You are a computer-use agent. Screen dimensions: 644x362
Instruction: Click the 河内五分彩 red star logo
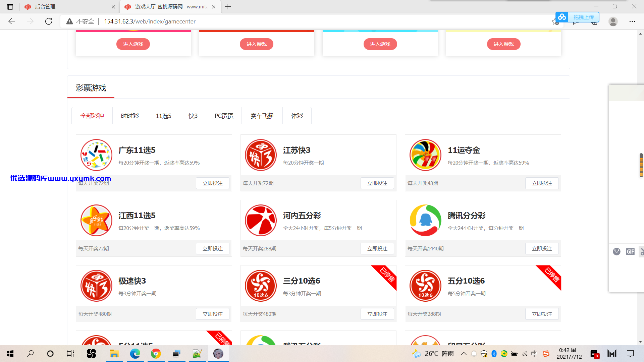[x=261, y=221]
